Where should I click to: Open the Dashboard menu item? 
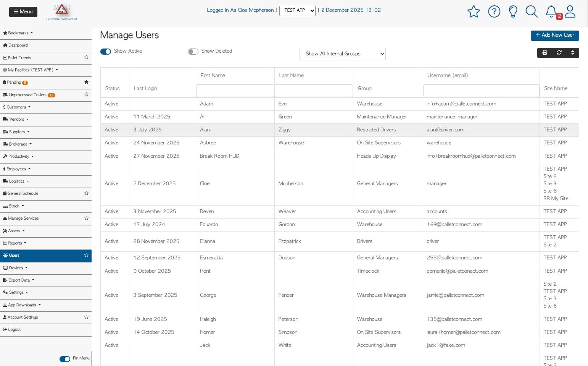(x=46, y=45)
